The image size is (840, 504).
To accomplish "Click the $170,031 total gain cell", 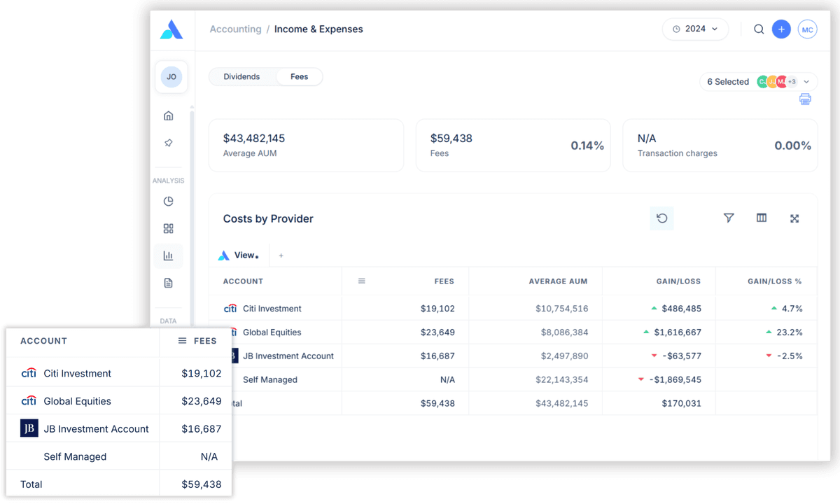I will 681,404.
